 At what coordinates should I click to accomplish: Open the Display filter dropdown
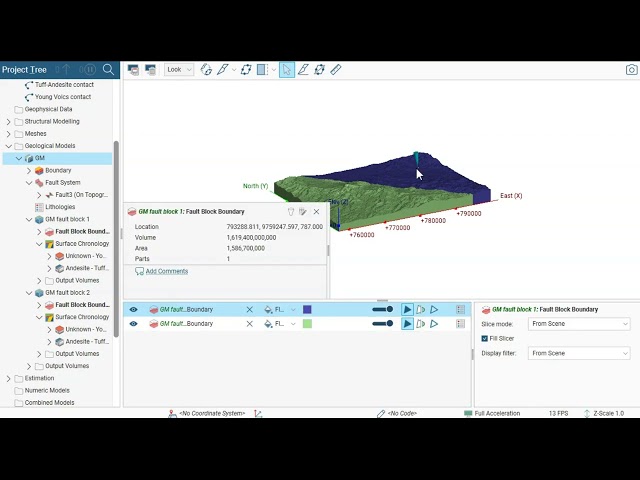click(x=579, y=353)
